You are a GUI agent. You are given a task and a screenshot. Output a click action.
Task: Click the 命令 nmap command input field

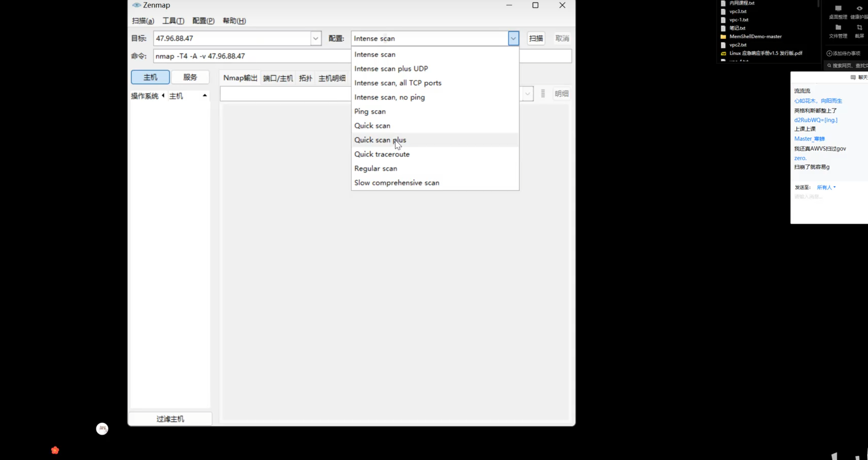tap(251, 56)
